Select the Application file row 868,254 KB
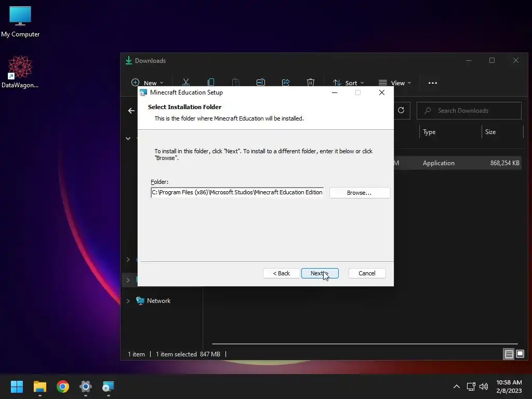The height and width of the screenshot is (399, 532). pyautogui.click(x=457, y=163)
